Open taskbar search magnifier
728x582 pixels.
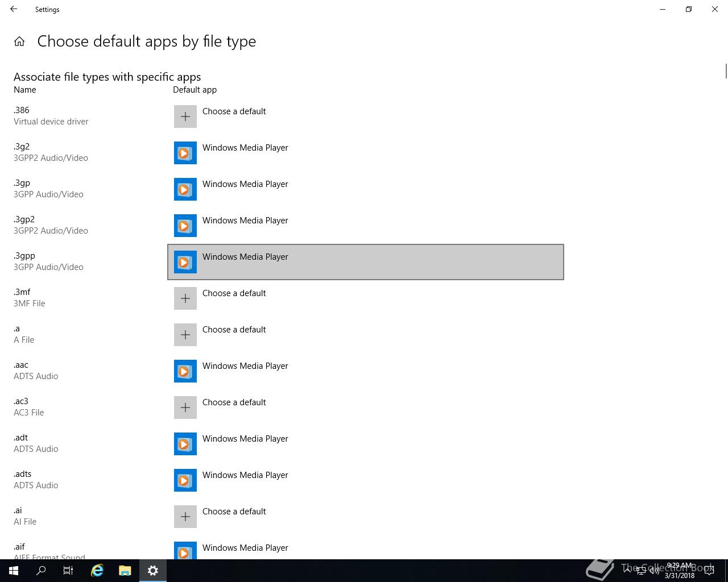click(x=41, y=571)
